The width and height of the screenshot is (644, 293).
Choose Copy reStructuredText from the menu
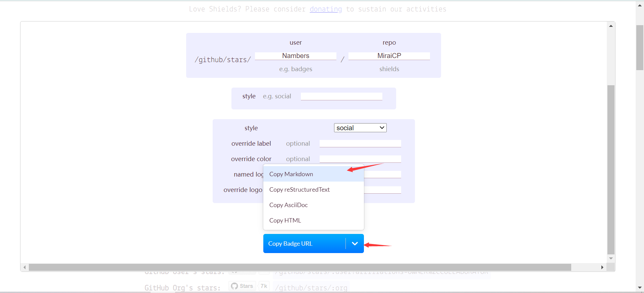point(314,190)
